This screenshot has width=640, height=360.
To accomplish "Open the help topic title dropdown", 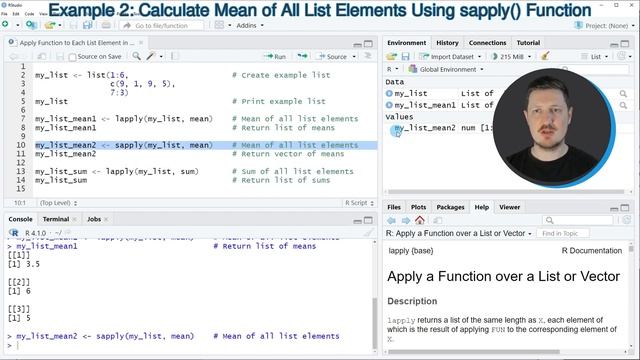I will pyautogui.click(x=459, y=233).
